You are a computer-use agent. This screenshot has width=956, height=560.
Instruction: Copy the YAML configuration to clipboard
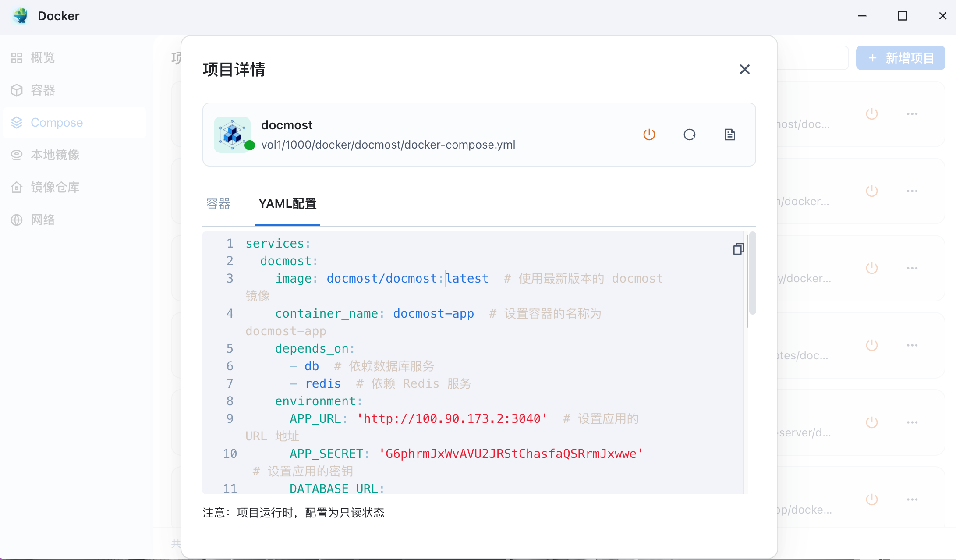738,249
